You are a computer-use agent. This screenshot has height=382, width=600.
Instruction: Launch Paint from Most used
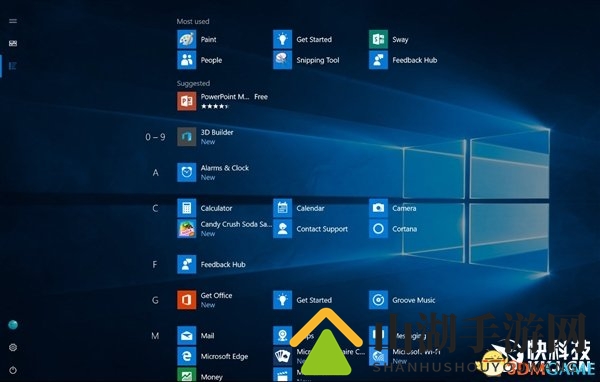coord(197,39)
